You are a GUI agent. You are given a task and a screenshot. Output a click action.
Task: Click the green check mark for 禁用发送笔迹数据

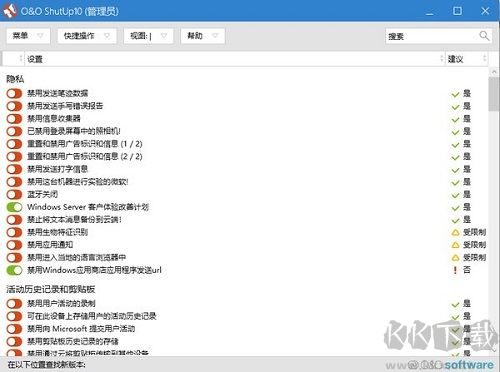click(455, 94)
